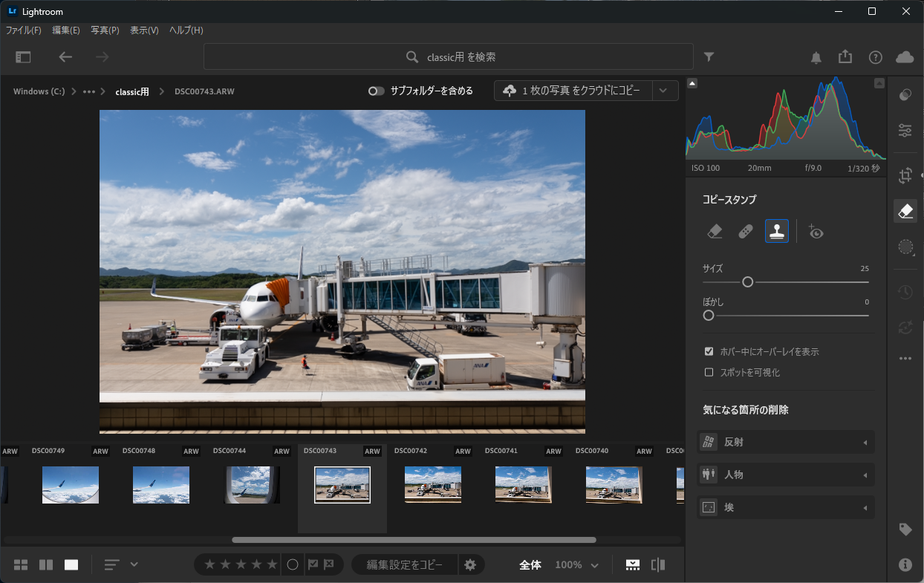Toggle the サブフォルダーを含める switch
This screenshot has height=583, width=924.
click(x=377, y=91)
